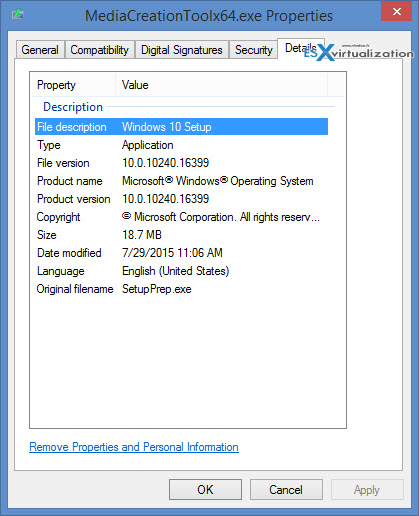The image size is (419, 516).
Task: Click the Apply button
Action: pos(367,489)
